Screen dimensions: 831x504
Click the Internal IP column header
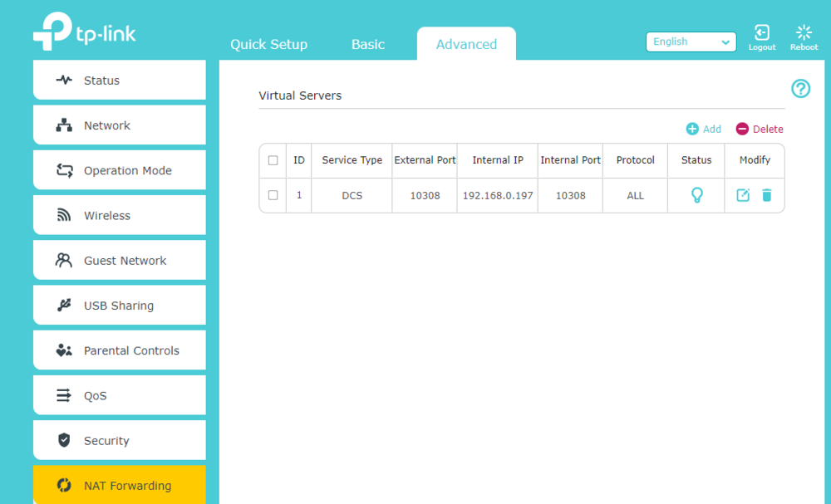498,160
